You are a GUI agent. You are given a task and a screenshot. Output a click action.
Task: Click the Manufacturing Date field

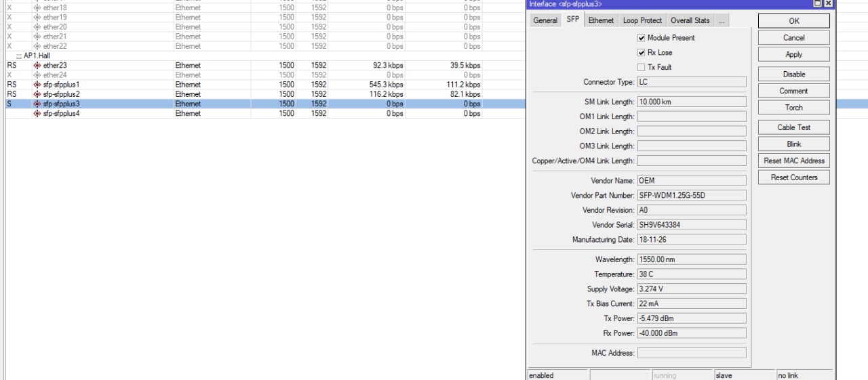pyautogui.click(x=692, y=240)
